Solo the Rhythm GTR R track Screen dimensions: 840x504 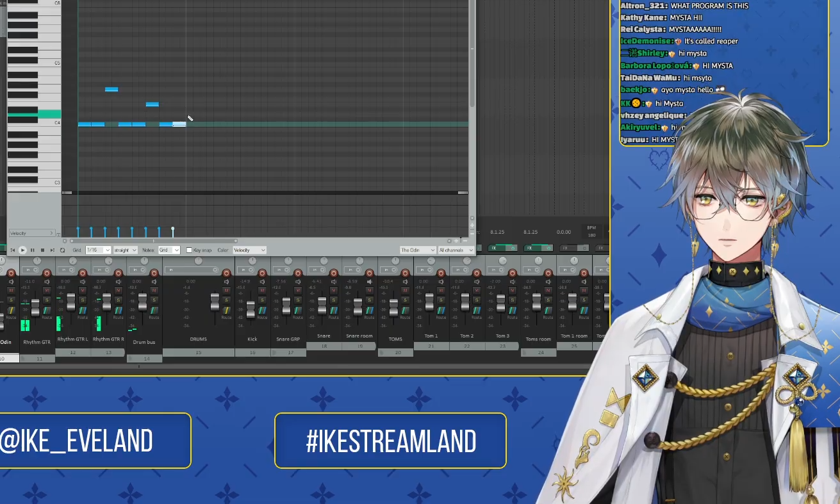119,300
